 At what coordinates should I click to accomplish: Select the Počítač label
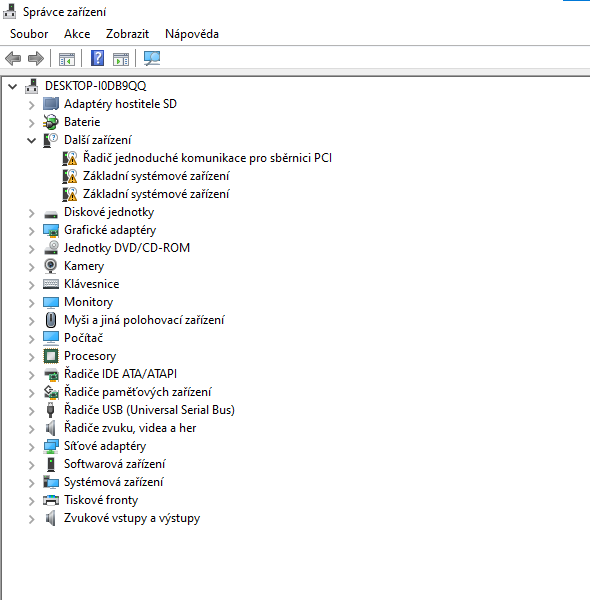coord(83,338)
